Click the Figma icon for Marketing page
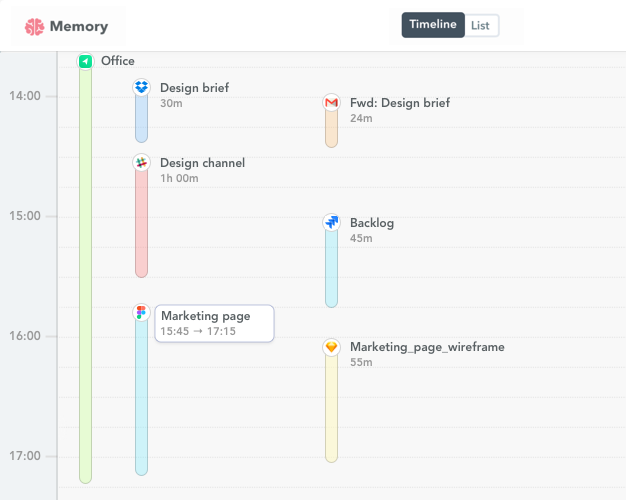The image size is (626, 500). pyautogui.click(x=141, y=313)
